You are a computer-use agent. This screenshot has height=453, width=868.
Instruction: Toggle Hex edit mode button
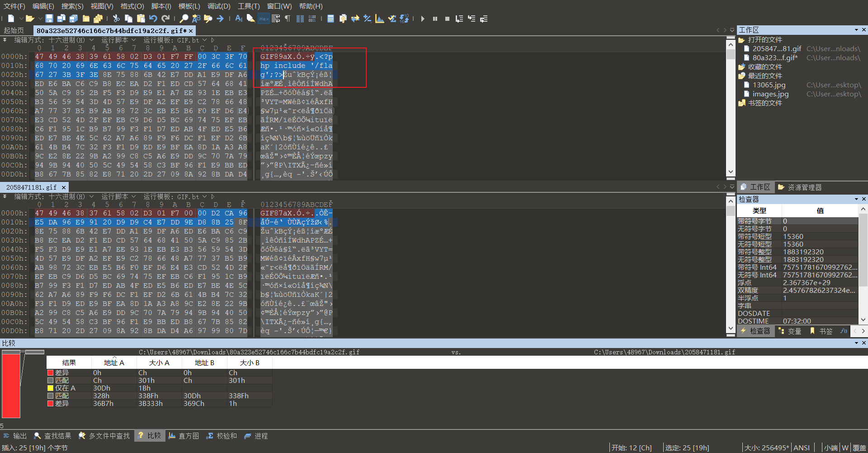[264, 19]
